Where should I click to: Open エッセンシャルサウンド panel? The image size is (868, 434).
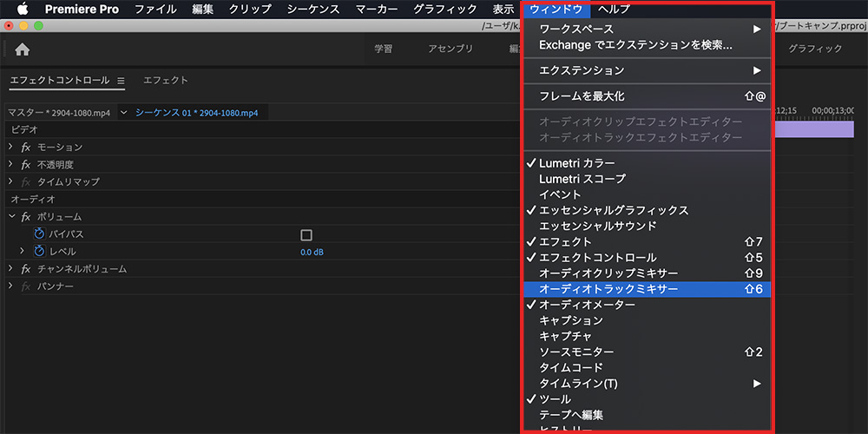coord(646,226)
